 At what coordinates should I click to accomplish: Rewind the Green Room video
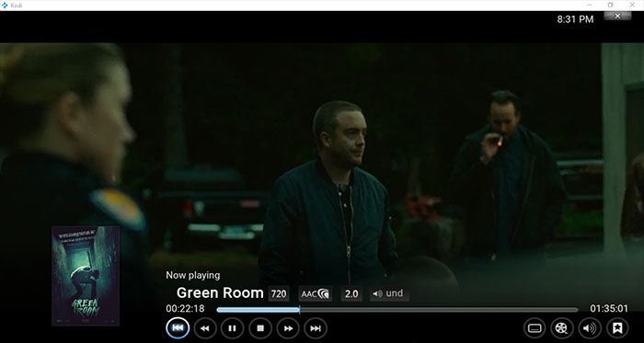pos(205,328)
